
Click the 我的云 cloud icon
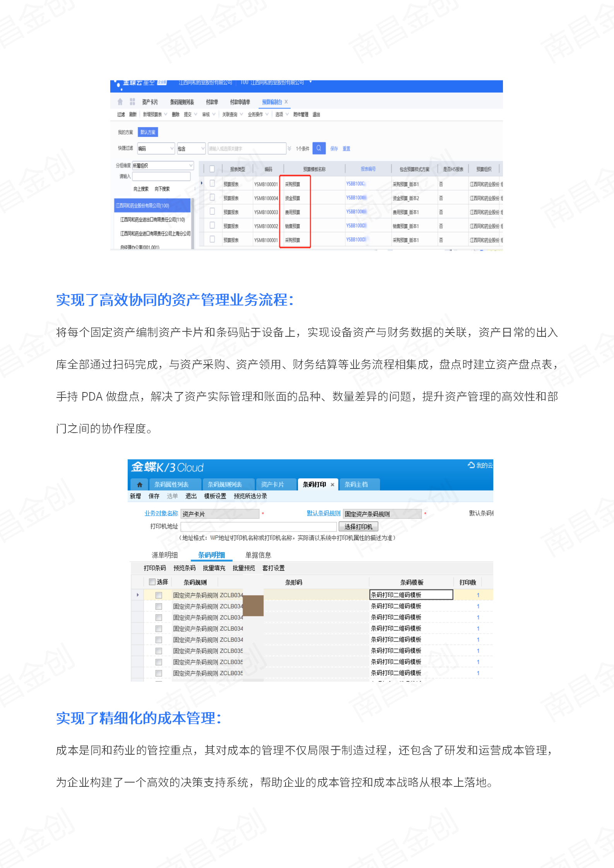471,465
